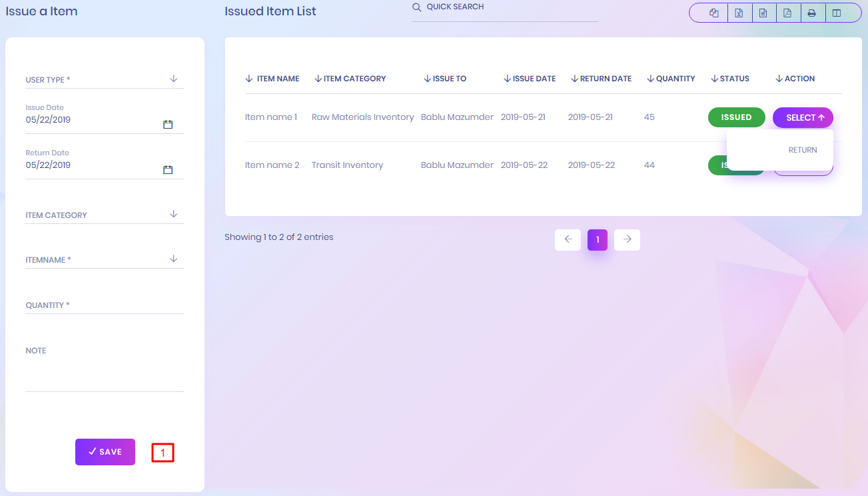Go to the next page arrow
The width and height of the screenshot is (868, 496).
tap(627, 240)
